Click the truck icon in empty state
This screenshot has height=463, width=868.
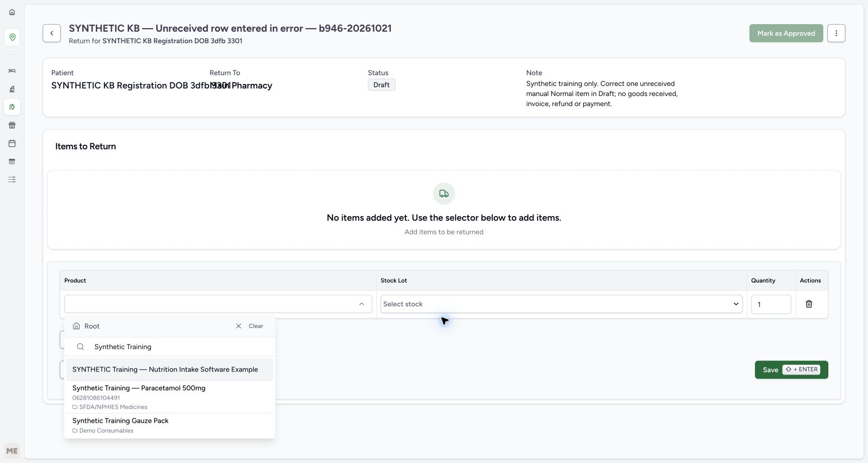(444, 194)
